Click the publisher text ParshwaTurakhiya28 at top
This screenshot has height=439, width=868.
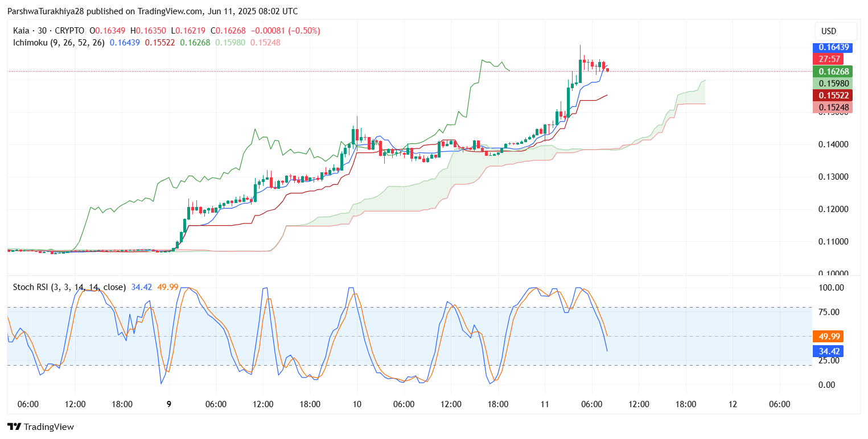44,11
